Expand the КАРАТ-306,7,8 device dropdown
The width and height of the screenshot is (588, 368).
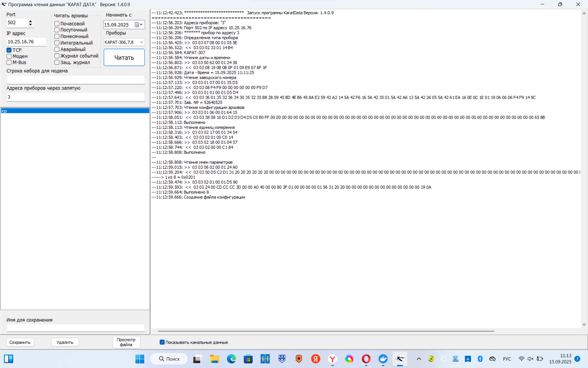click(x=141, y=42)
